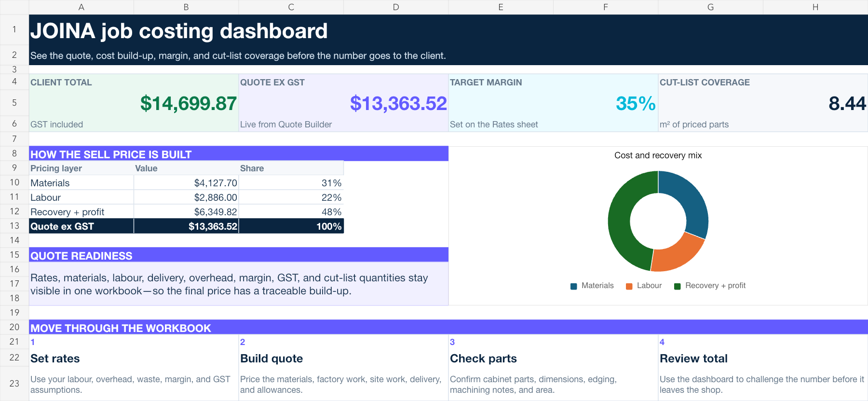Viewport: 868px width, 401px height.
Task: Click the Cost and recovery mix chart title
Action: pos(658,155)
